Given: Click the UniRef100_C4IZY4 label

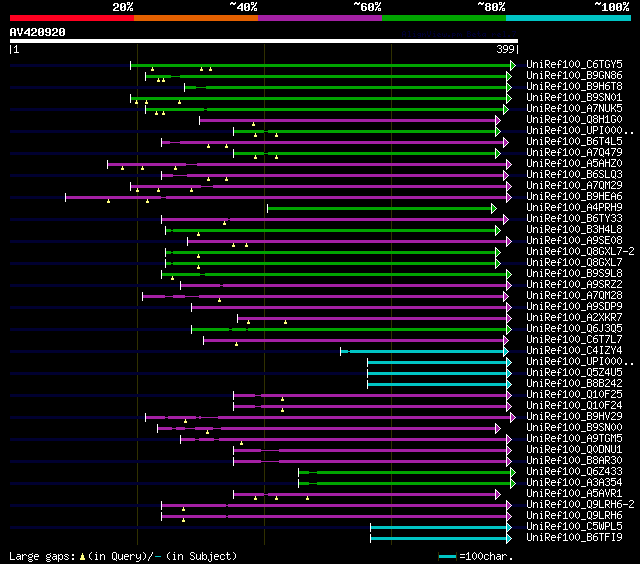Looking at the screenshot, I should coord(574,351).
